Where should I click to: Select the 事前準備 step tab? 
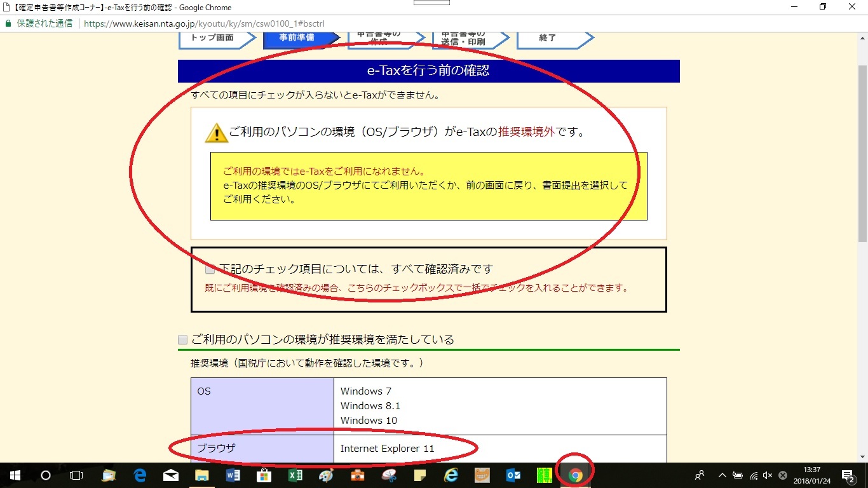coord(301,38)
